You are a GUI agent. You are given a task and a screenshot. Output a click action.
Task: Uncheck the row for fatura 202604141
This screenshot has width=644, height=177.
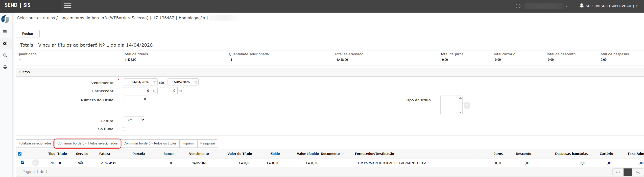coord(23,162)
